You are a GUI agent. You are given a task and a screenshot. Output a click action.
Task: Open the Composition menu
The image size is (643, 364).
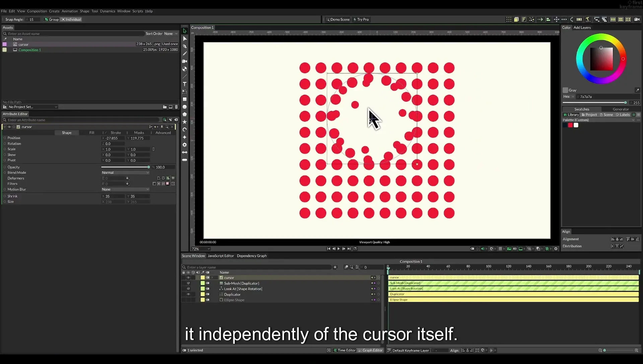[37, 11]
